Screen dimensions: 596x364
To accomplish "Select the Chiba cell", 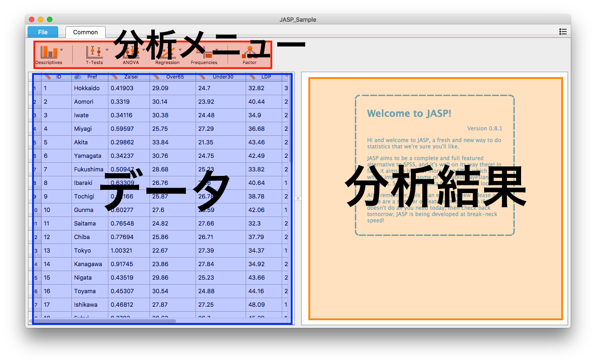I will 90,237.
